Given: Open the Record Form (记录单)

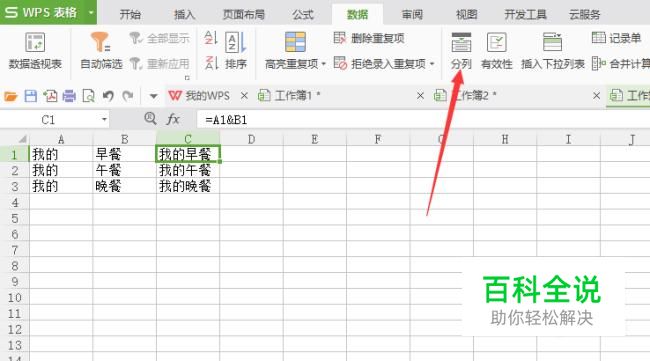Looking at the screenshot, I should [x=616, y=38].
